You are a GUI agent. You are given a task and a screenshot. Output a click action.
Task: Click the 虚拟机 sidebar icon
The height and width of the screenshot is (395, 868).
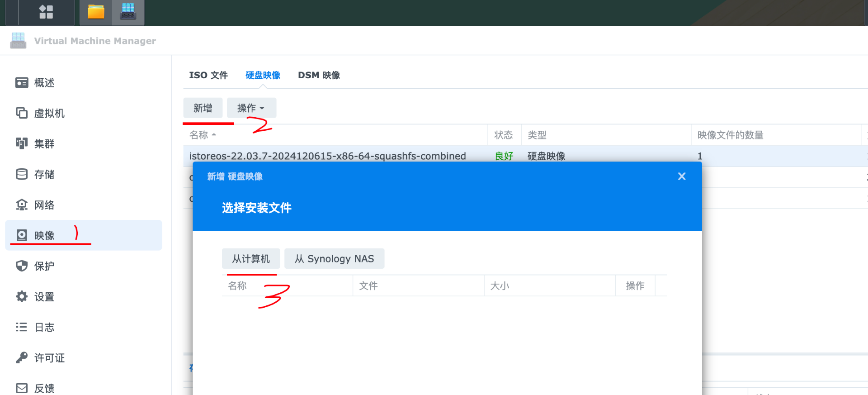[22, 113]
